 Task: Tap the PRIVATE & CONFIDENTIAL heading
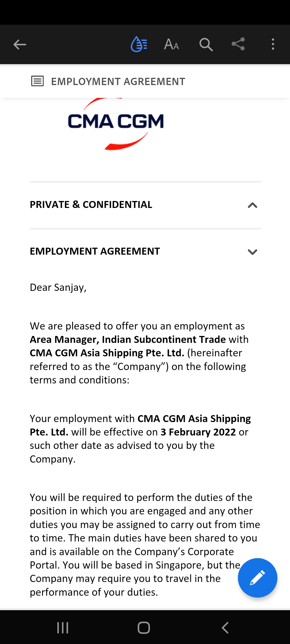click(x=91, y=205)
